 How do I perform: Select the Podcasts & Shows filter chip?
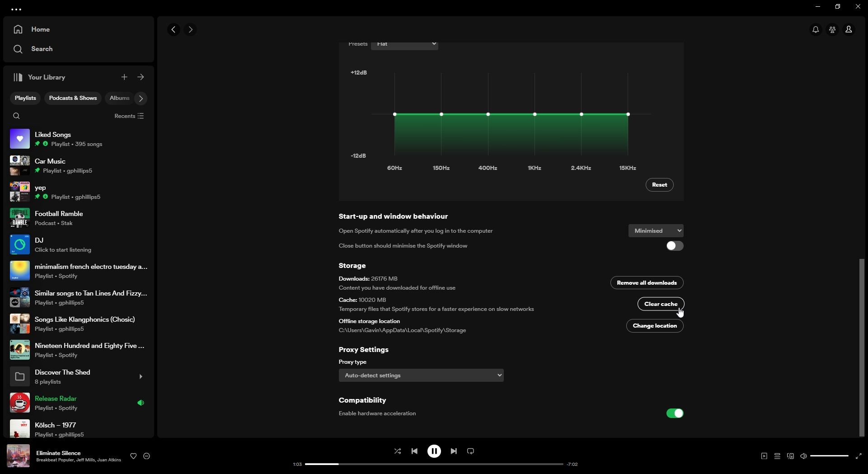click(x=72, y=98)
